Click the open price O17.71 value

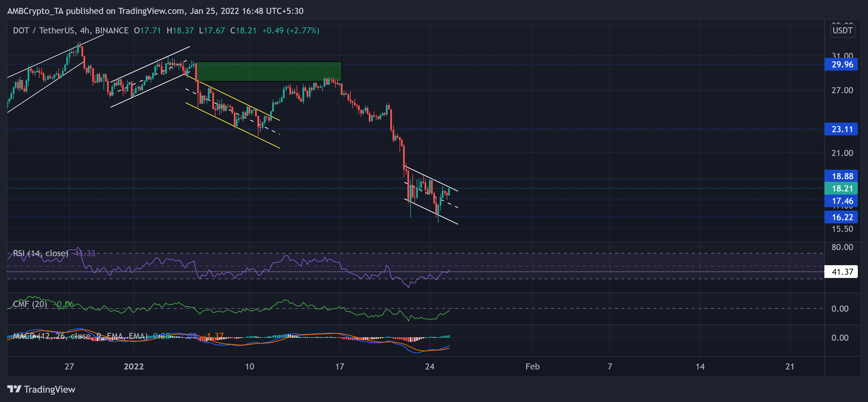coord(148,30)
